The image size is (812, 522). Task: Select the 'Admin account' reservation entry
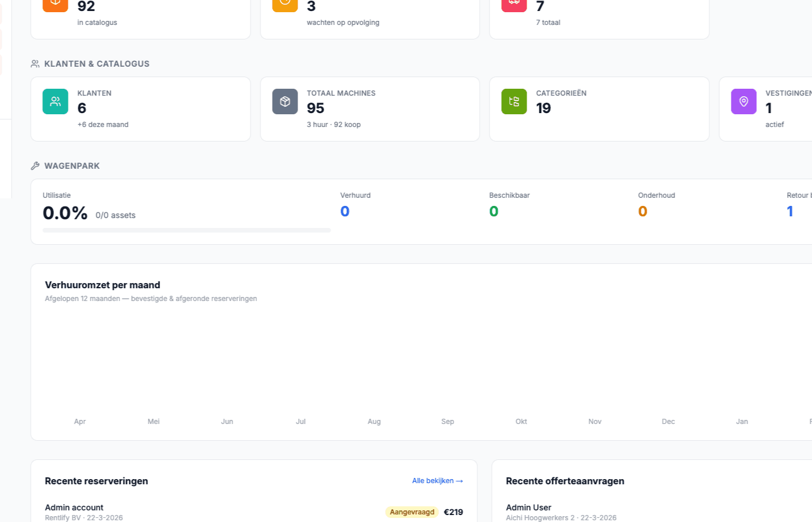pos(74,507)
